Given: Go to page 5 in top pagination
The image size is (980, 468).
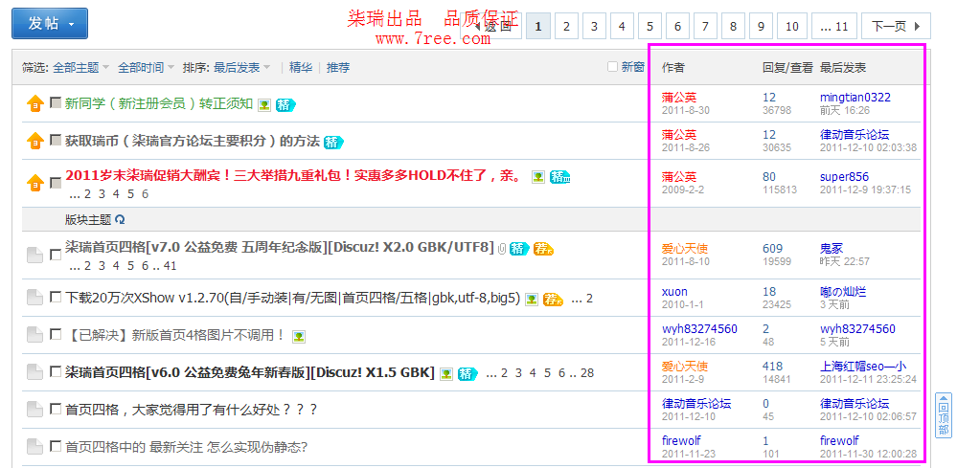Looking at the screenshot, I should pyautogui.click(x=650, y=26).
